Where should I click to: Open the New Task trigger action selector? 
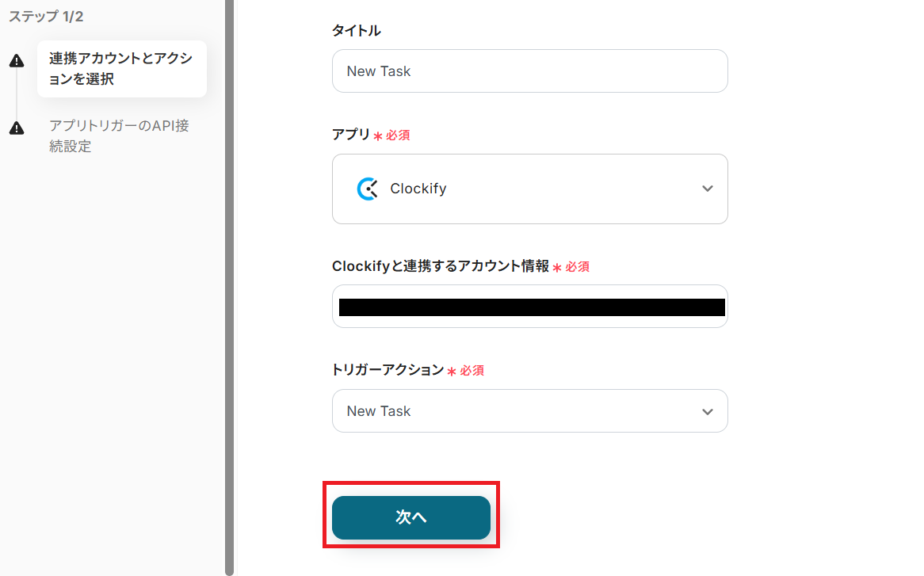coord(530,411)
